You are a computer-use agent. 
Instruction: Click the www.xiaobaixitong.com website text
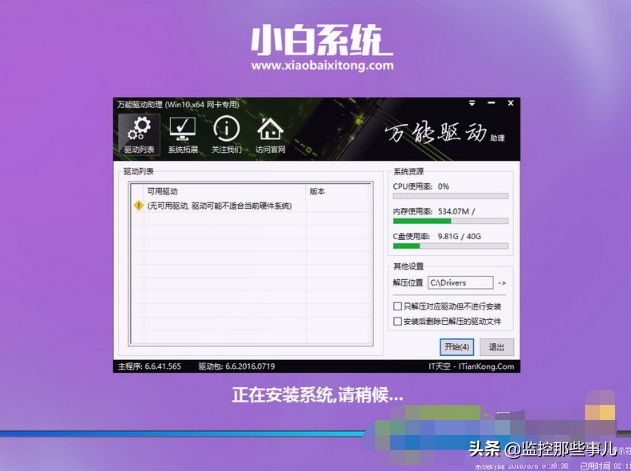[322, 66]
